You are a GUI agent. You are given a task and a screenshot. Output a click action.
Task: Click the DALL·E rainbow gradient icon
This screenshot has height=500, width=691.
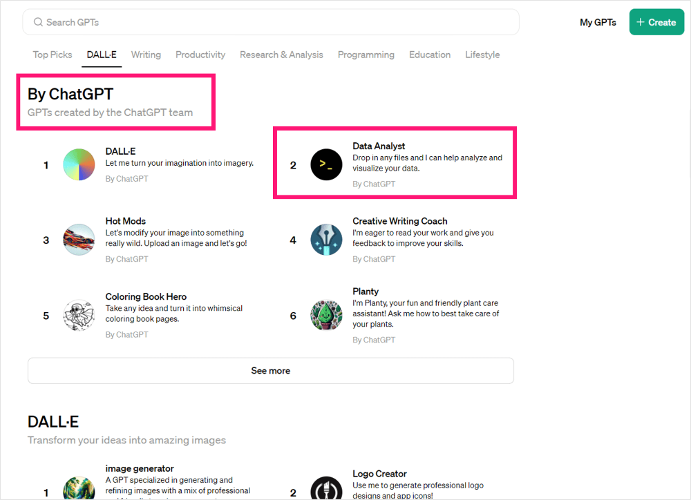tap(79, 165)
